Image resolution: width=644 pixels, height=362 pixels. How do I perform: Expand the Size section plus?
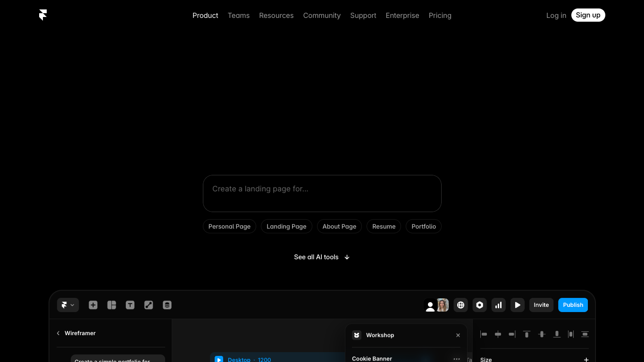[x=586, y=360]
